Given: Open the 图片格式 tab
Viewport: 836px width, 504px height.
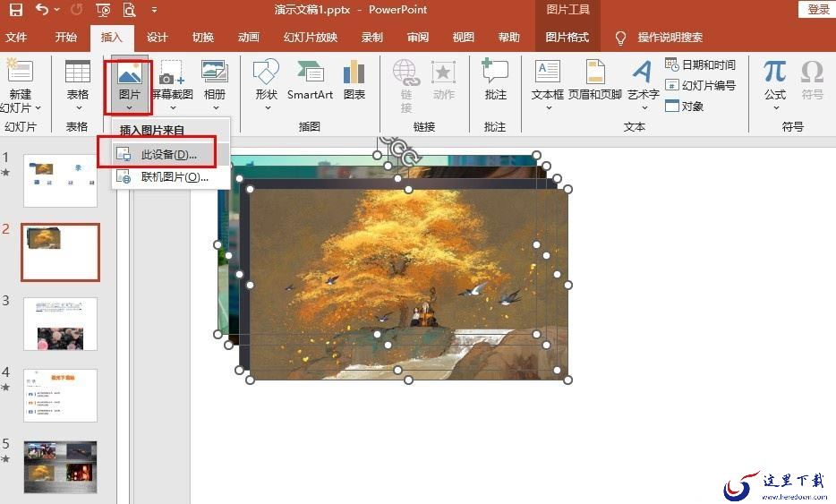Looking at the screenshot, I should [567, 38].
